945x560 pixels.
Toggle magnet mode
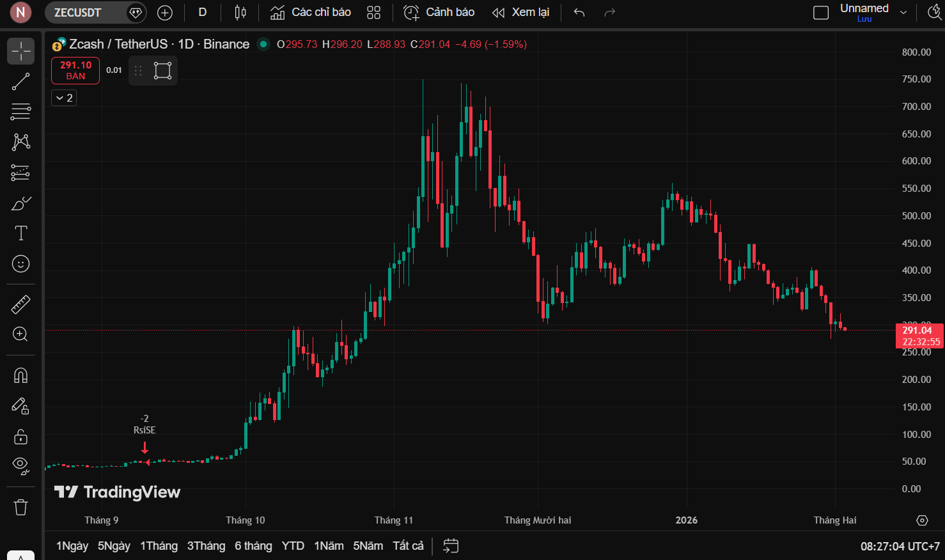[x=20, y=375]
